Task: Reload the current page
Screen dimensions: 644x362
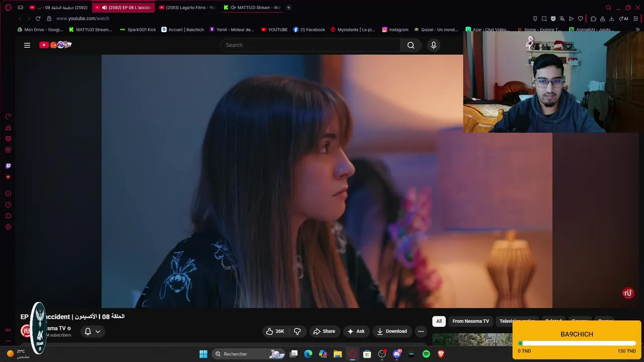Action: [x=38, y=19]
